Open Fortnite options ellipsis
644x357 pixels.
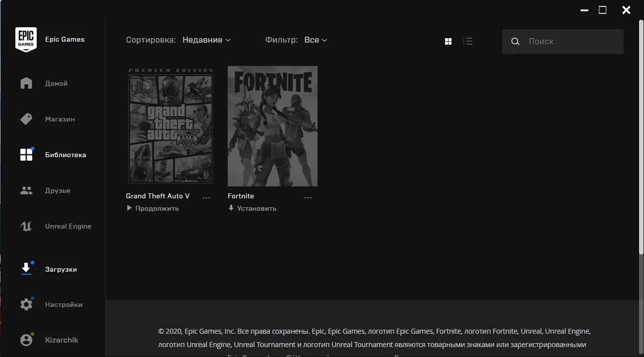(x=308, y=197)
